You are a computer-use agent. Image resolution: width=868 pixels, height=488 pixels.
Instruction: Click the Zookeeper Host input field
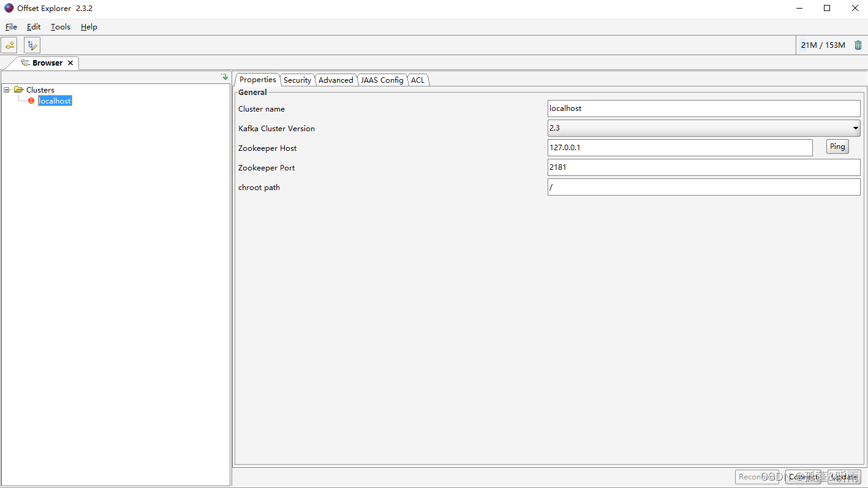(x=680, y=148)
